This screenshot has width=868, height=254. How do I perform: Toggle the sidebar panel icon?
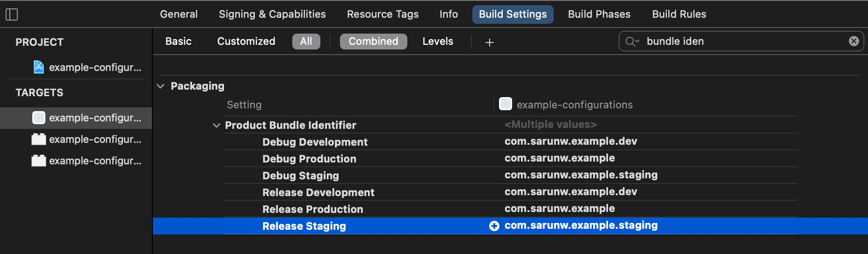(x=12, y=14)
